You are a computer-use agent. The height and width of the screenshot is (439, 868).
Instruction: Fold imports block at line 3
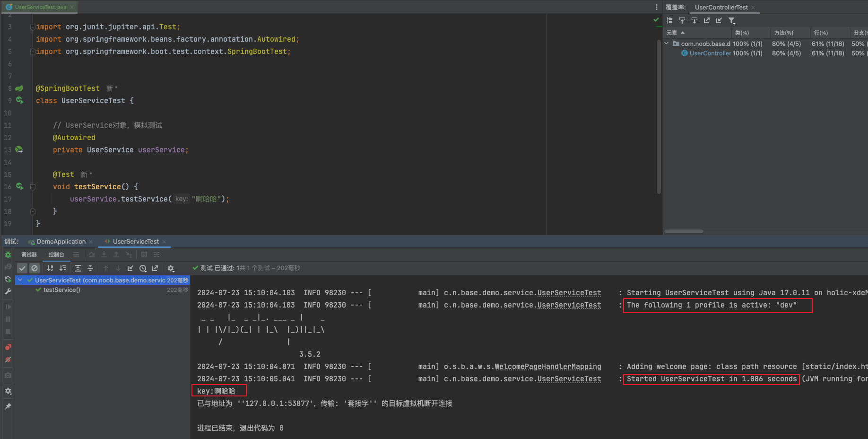point(33,27)
